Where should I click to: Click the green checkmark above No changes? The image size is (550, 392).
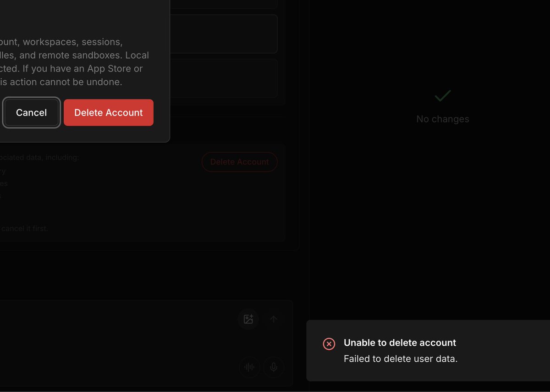[443, 96]
